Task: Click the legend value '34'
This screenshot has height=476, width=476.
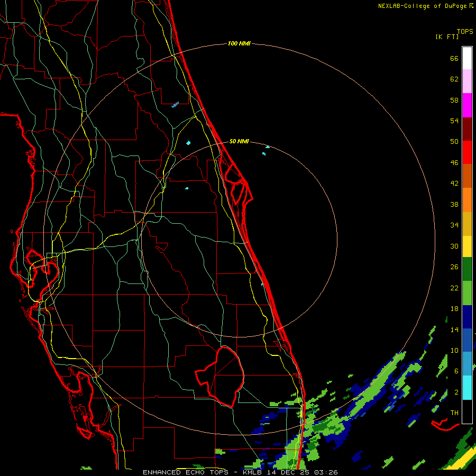Action: coord(454,225)
